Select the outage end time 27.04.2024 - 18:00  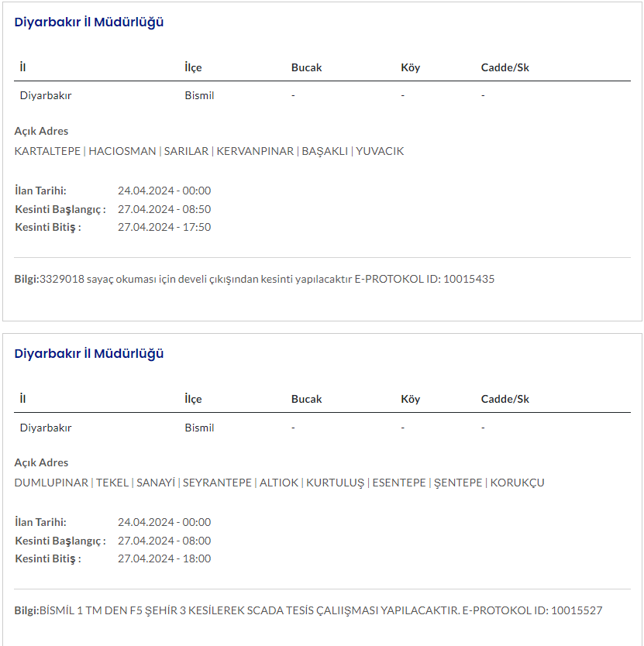(x=164, y=558)
